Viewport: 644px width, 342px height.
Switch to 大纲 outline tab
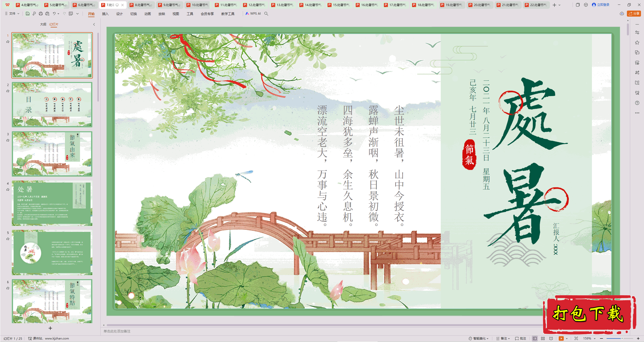[x=43, y=24]
